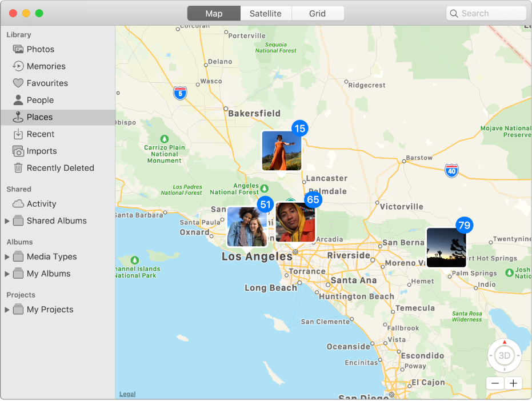The image size is (532, 401).
Task: Open the People section
Action: 17,100
